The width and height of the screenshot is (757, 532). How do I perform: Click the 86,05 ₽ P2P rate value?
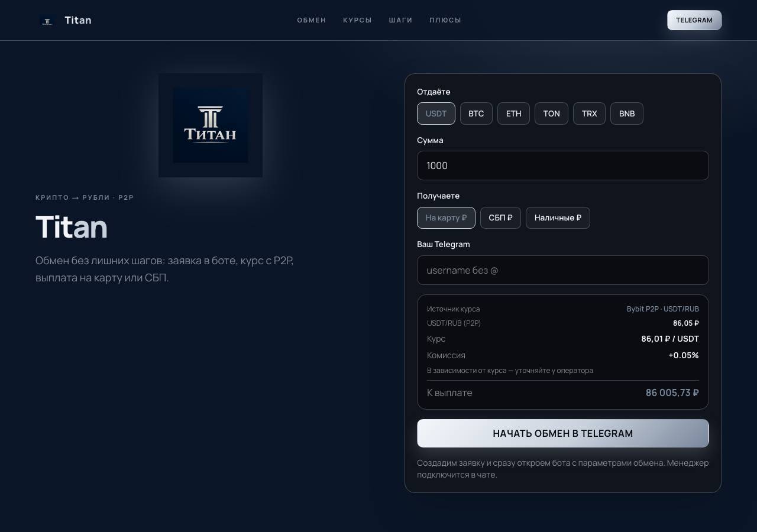[686, 323]
